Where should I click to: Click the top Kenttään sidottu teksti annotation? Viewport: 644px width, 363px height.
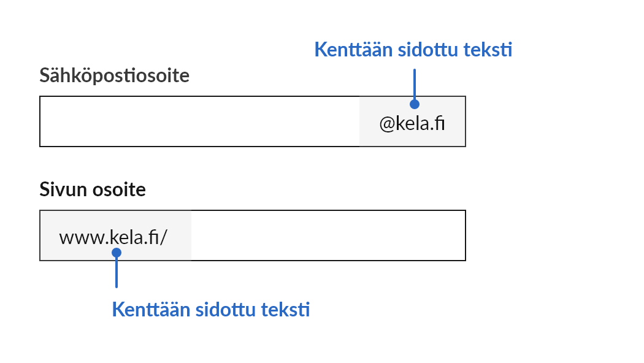click(413, 50)
